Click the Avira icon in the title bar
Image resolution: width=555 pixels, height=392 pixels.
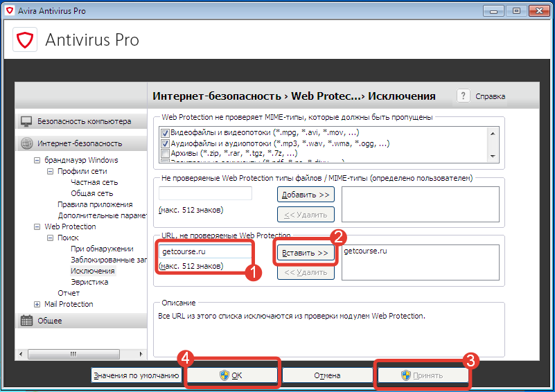coord(10,10)
